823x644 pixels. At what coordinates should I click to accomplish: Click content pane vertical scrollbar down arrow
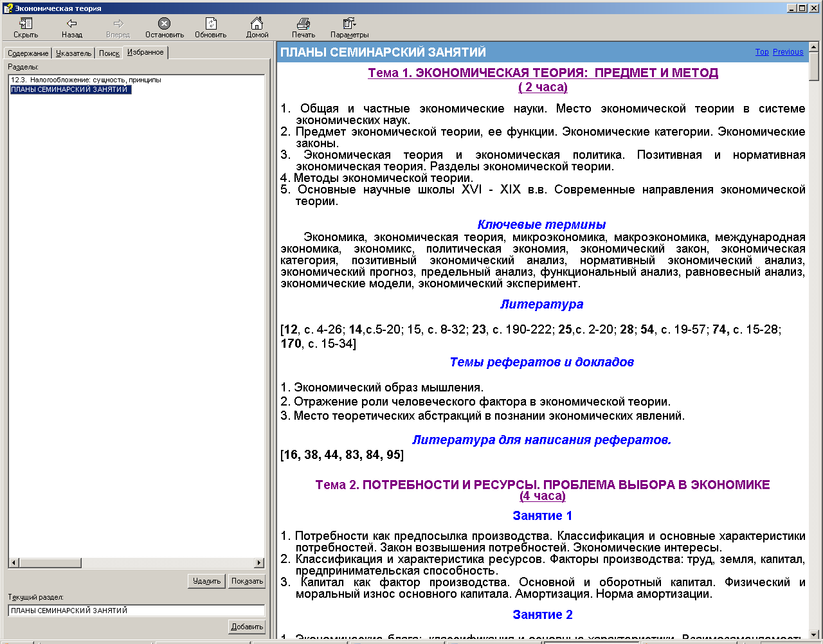pyautogui.click(x=814, y=633)
